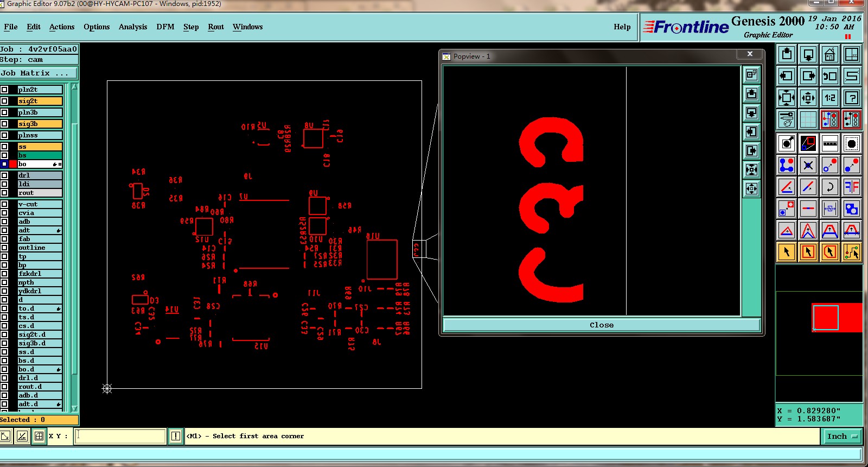Click the previous view undo-zoom icon
This screenshot has height=467, width=868.
pyautogui.click(x=830, y=76)
